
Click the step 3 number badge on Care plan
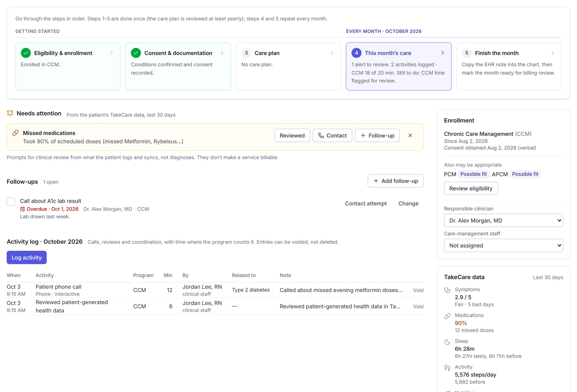[246, 53]
